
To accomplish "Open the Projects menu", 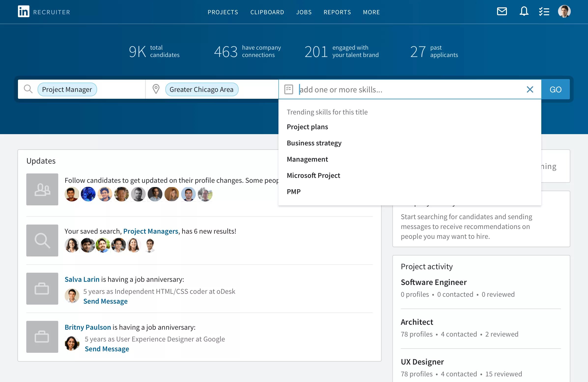I will (223, 12).
